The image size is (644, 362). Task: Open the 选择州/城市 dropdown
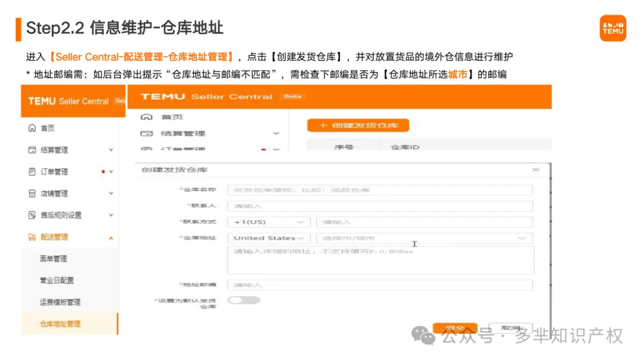[425, 239]
